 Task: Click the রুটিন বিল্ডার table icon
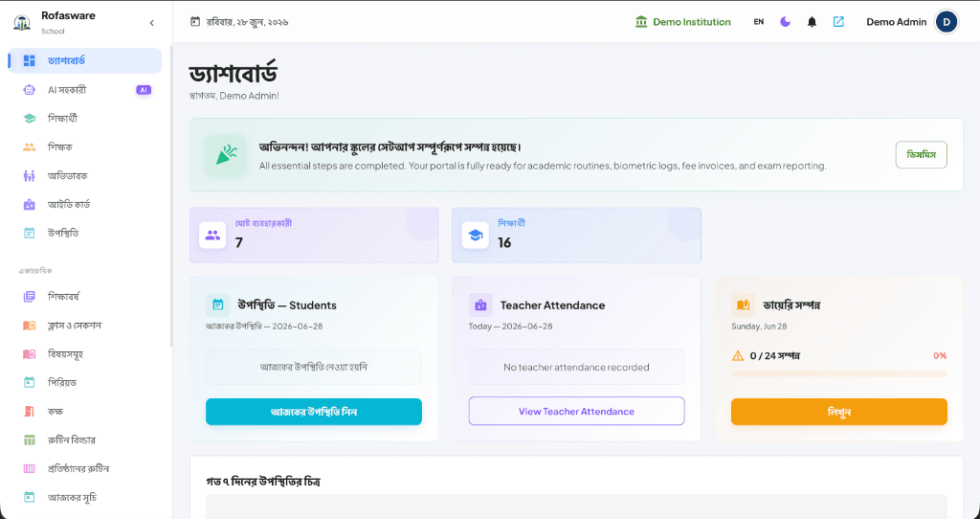[x=29, y=440]
